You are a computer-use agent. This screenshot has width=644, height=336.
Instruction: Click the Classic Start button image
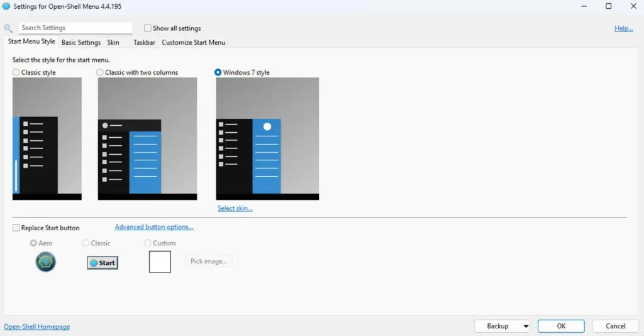click(103, 263)
